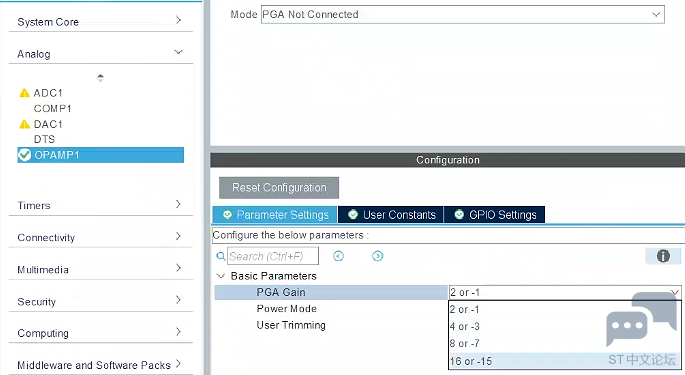Switch to User Constants tab
Screen dimensions: 685x375
(391, 215)
